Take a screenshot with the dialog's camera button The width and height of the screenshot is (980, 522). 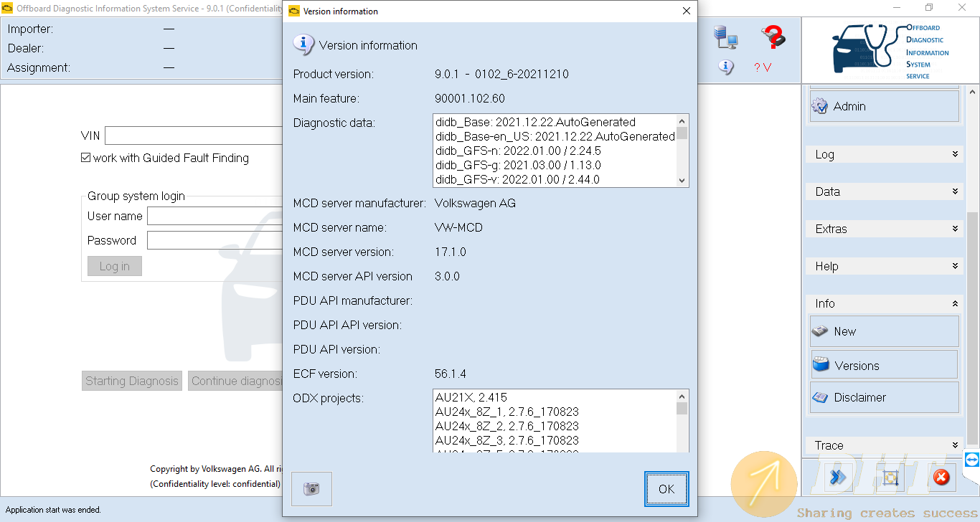coord(311,489)
